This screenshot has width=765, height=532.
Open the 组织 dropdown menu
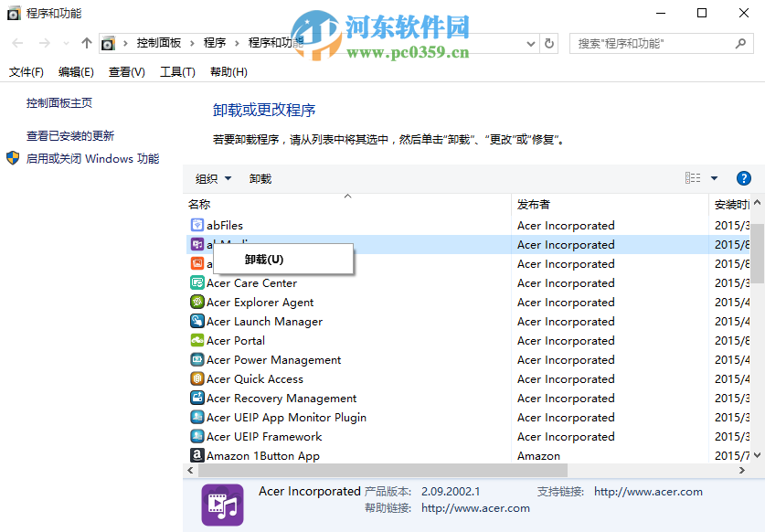[x=211, y=178]
